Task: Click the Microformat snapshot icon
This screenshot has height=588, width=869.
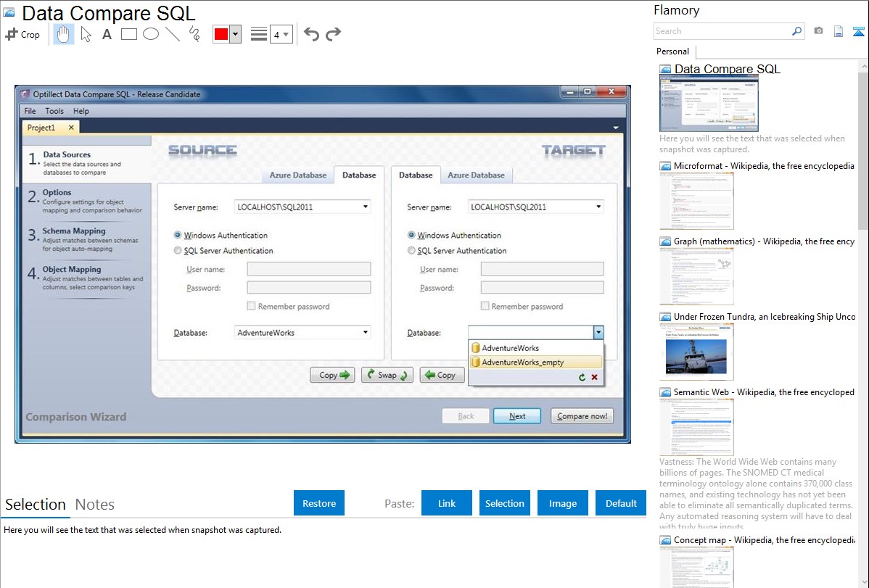Action: pyautogui.click(x=665, y=166)
